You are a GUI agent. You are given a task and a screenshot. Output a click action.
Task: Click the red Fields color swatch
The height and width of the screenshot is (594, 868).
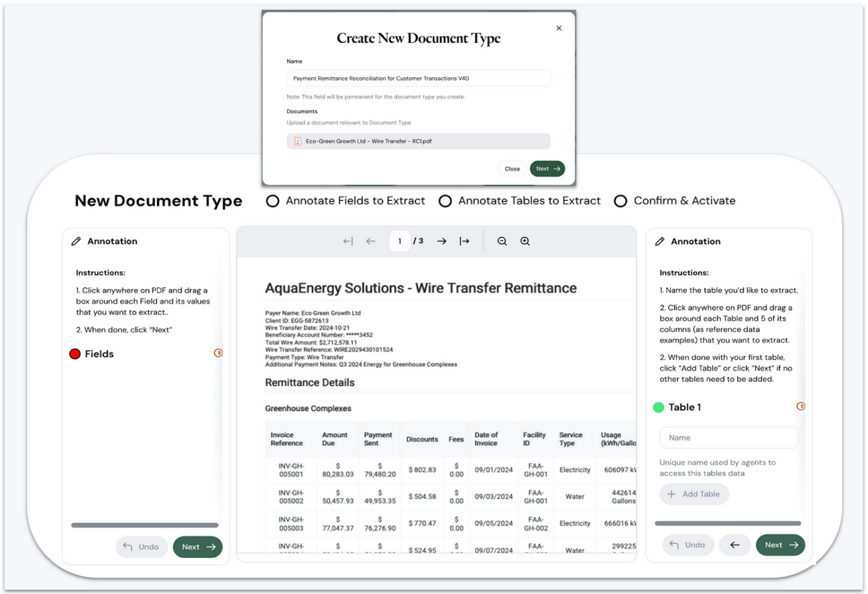click(75, 353)
